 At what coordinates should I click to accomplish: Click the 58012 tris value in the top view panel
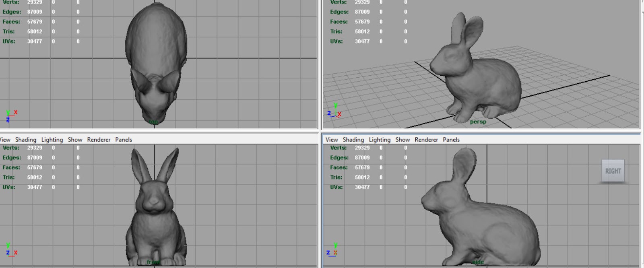tap(35, 31)
